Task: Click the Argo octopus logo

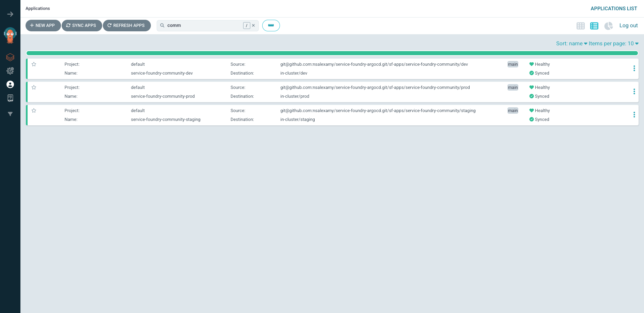Action: (10, 35)
